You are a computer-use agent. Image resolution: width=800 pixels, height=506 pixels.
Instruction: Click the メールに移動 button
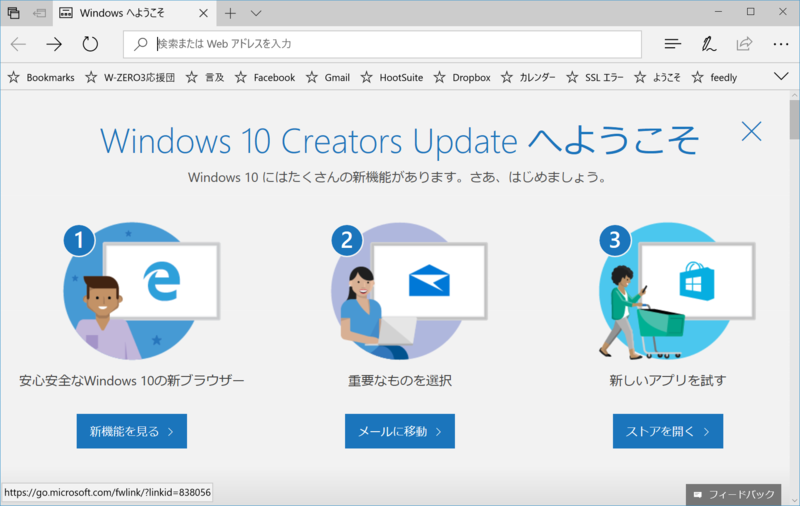[400, 431]
